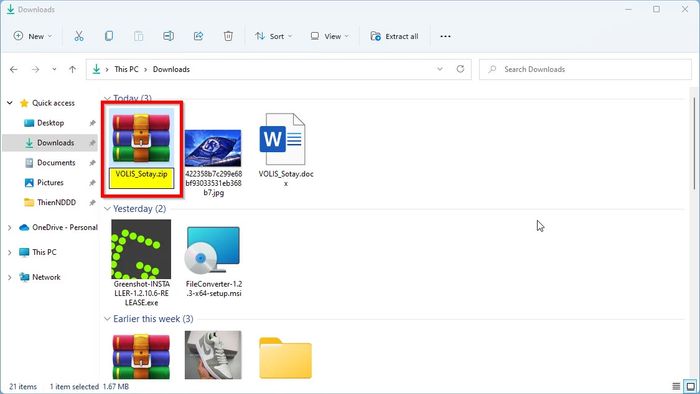Screen dimensions: 700x394
Task: Open the View dropdown
Action: point(329,36)
